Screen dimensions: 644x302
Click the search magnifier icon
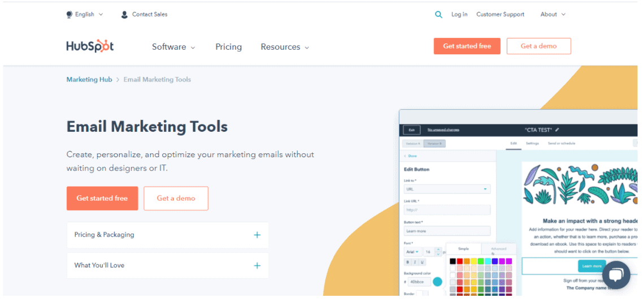[438, 15]
